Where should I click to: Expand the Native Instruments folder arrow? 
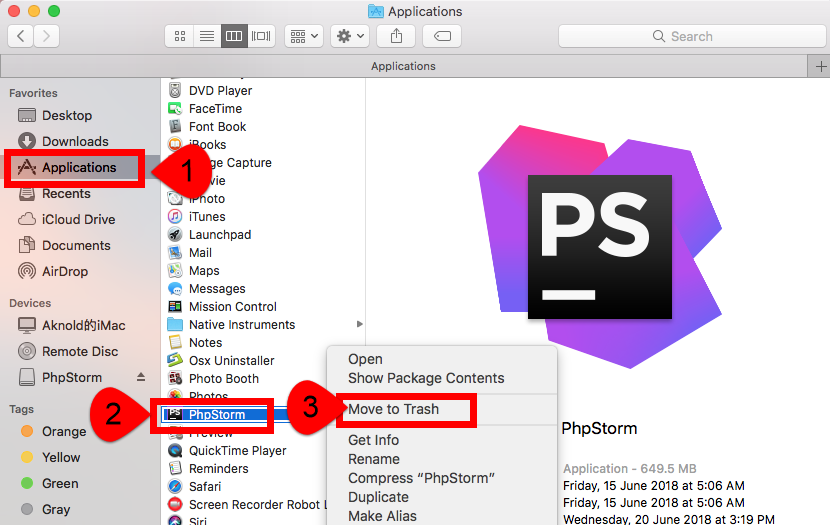coord(359,324)
